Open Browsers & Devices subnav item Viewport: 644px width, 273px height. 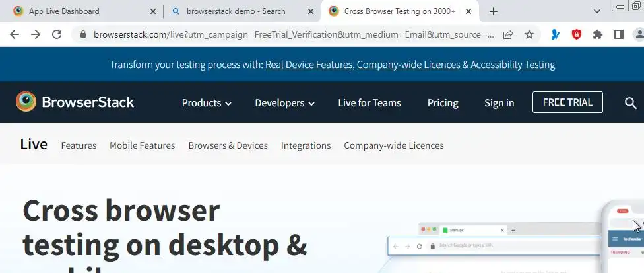point(228,145)
